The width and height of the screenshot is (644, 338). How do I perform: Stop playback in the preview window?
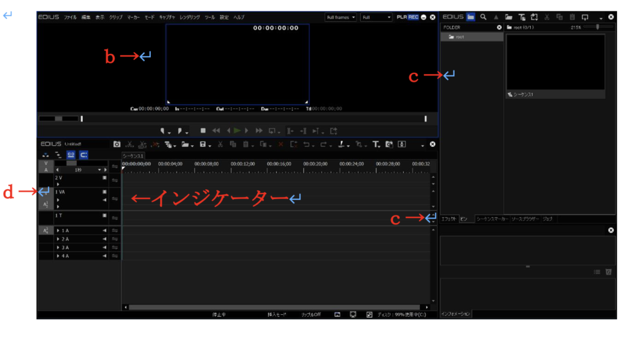tap(203, 131)
